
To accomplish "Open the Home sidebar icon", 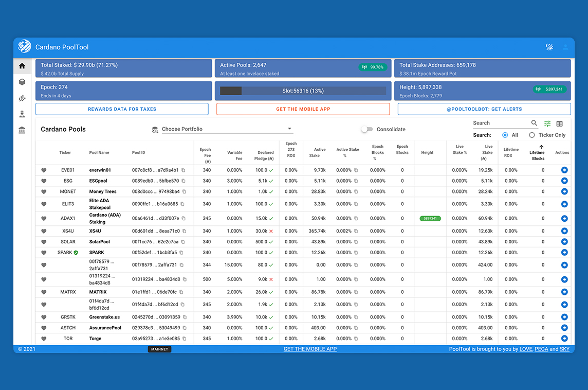I will (22, 66).
